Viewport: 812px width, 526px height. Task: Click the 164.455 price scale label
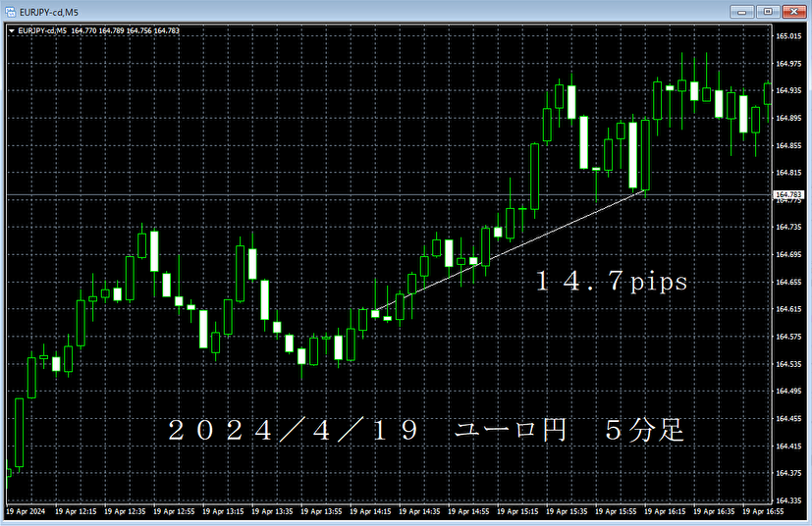(x=788, y=418)
